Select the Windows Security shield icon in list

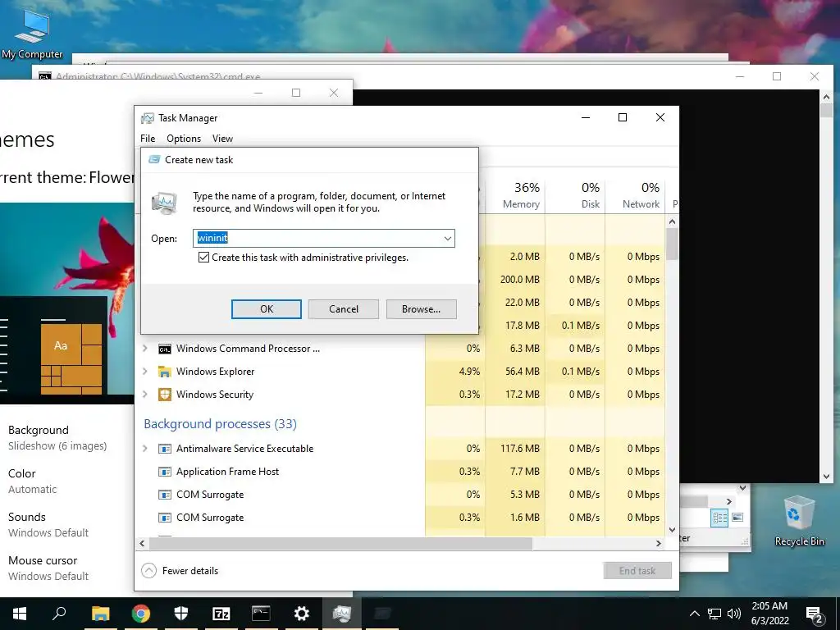pos(164,395)
